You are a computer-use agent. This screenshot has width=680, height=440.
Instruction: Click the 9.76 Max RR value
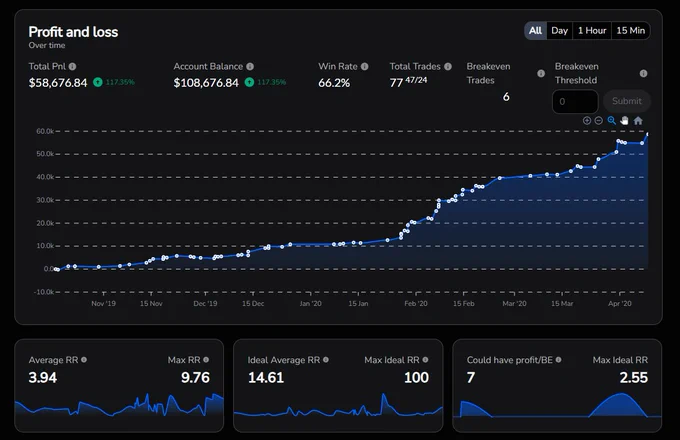[195, 378]
